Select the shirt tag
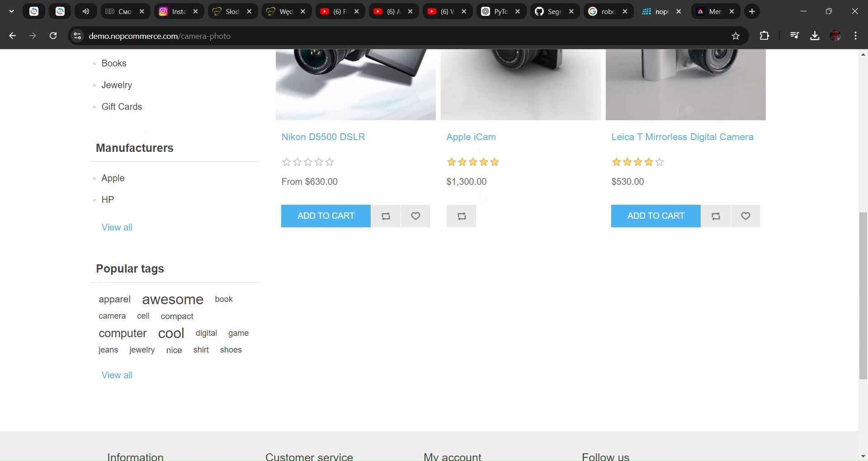Image resolution: width=868 pixels, height=461 pixels. [x=201, y=350]
